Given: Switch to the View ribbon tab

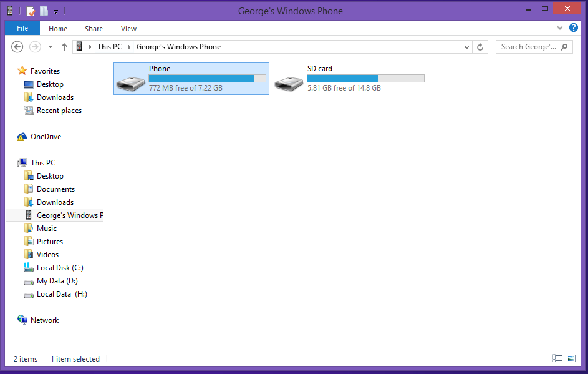Looking at the screenshot, I should (128, 29).
